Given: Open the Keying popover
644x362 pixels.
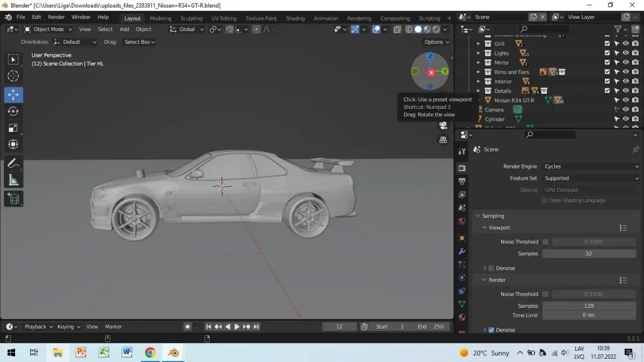Looking at the screenshot, I should (x=69, y=327).
